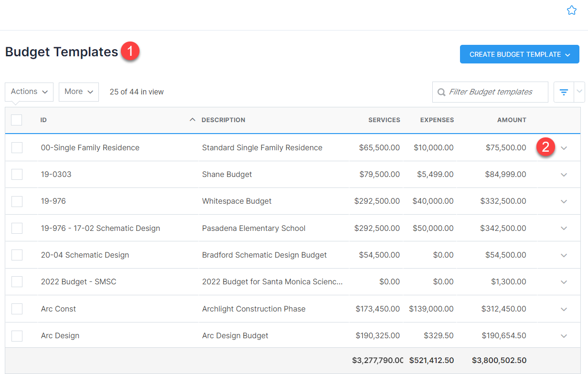Click the Arc Design ID cell

(60, 335)
